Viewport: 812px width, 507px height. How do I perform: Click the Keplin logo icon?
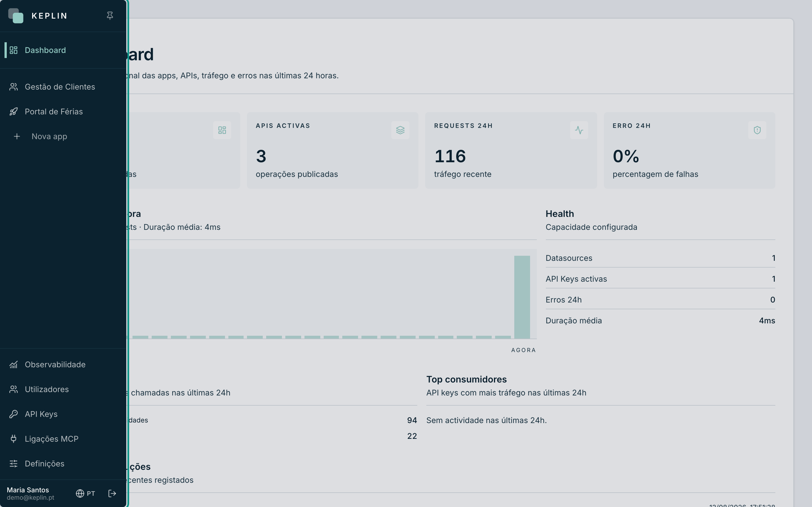16,16
